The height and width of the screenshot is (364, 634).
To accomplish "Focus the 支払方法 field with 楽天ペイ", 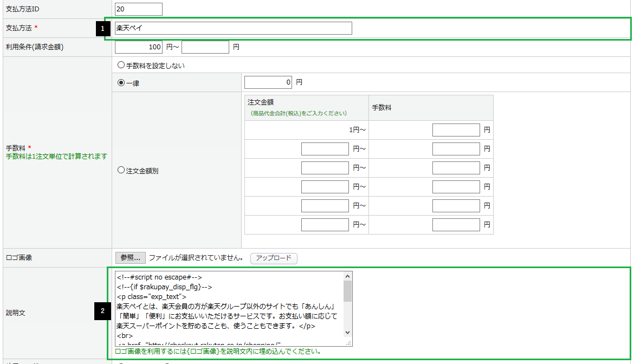I will tap(233, 28).
